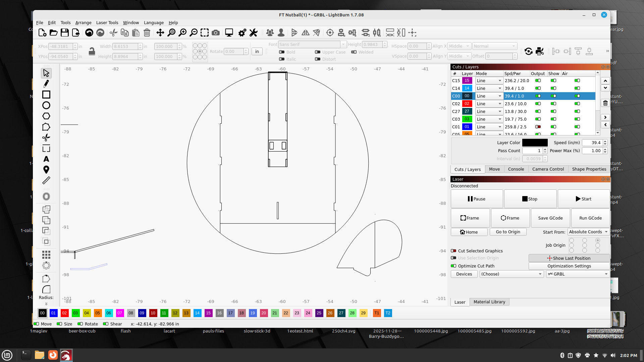Open the Arrange menu
The image size is (644, 362).
[x=83, y=22]
